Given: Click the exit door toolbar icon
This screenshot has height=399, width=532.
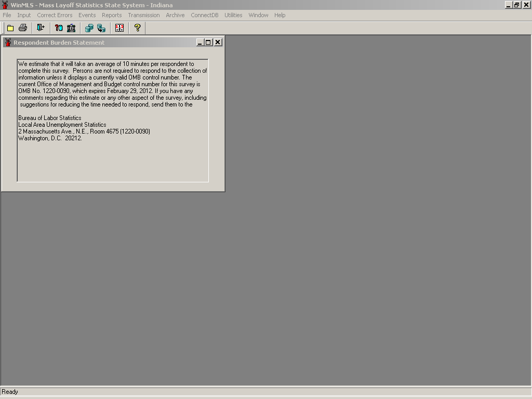Looking at the screenshot, I should click(41, 28).
